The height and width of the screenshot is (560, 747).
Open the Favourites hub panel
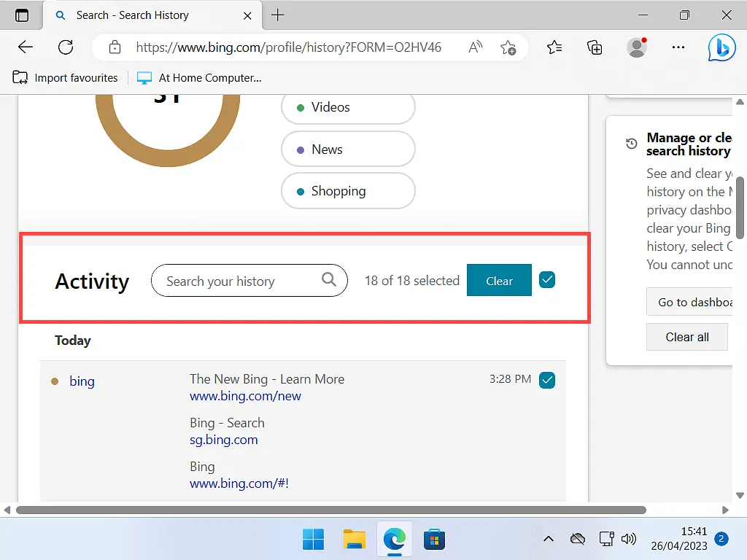pos(554,47)
